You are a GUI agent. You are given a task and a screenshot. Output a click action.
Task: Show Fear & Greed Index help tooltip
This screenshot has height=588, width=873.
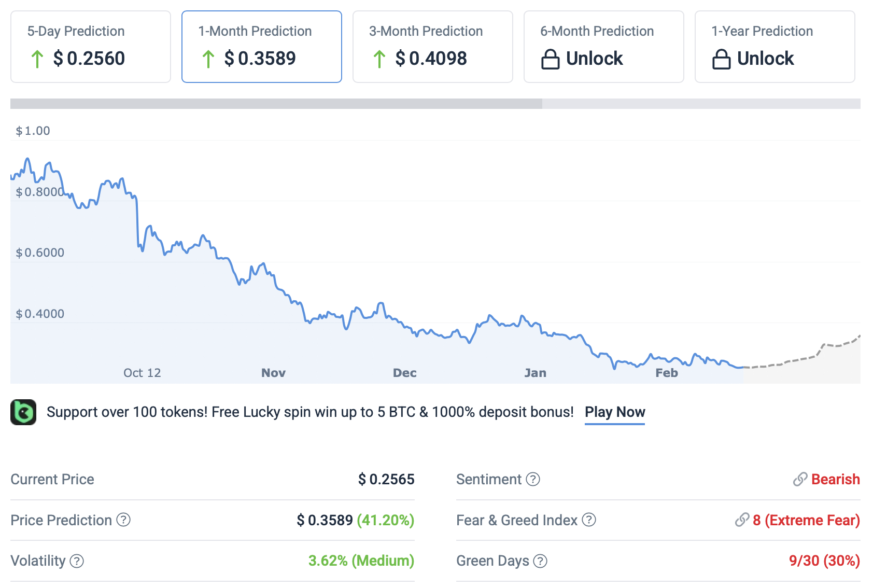tap(589, 520)
